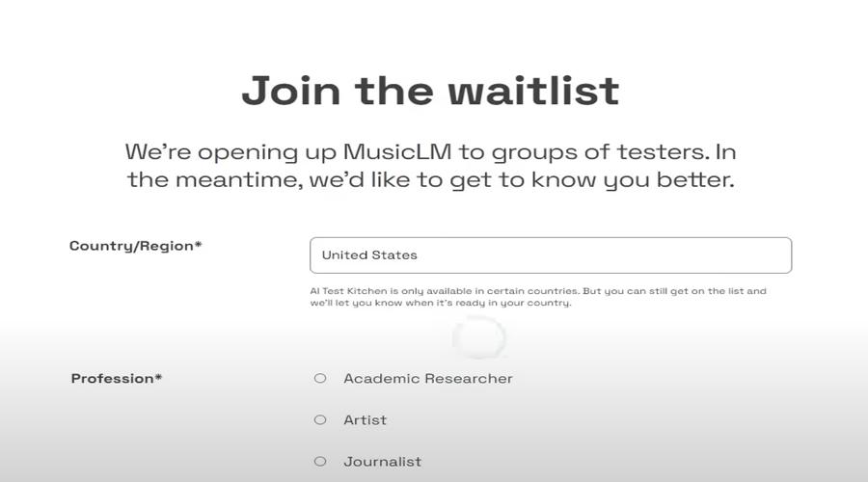Viewport: 868px width, 482px height.
Task: Click the 'Academic Researcher' label text
Action: (x=428, y=379)
